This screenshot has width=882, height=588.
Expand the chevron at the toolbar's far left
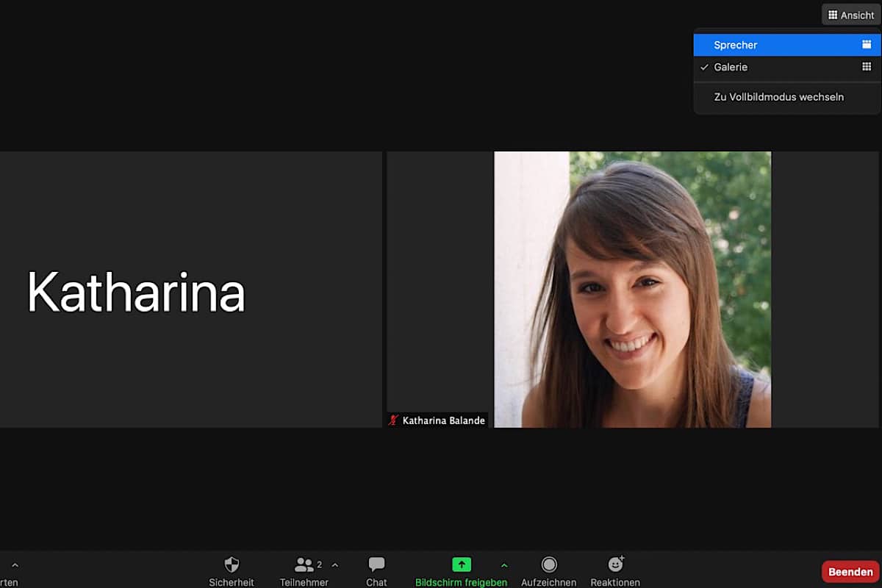[15, 565]
